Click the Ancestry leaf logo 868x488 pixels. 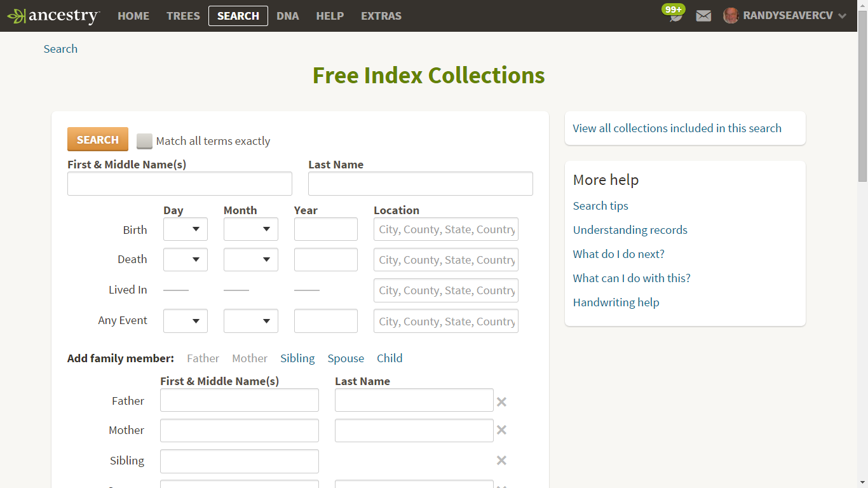coord(16,15)
